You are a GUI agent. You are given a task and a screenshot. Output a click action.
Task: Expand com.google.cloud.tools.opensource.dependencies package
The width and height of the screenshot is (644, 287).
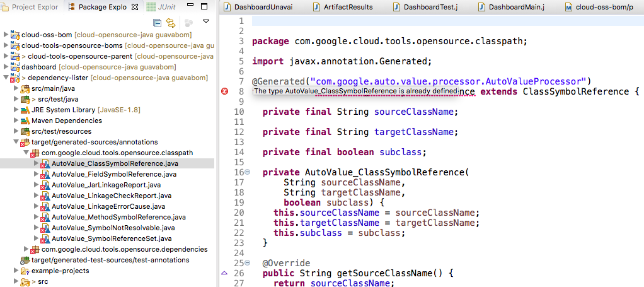tap(26, 249)
